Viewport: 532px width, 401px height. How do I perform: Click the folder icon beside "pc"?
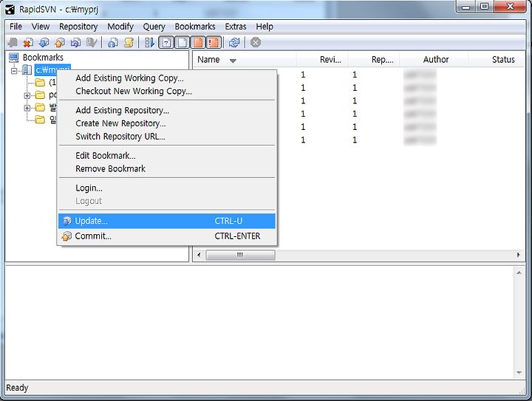tap(40, 95)
